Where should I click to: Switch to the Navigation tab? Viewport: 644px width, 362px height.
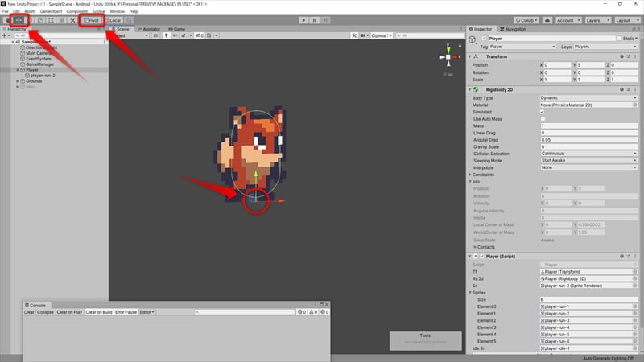tap(513, 29)
